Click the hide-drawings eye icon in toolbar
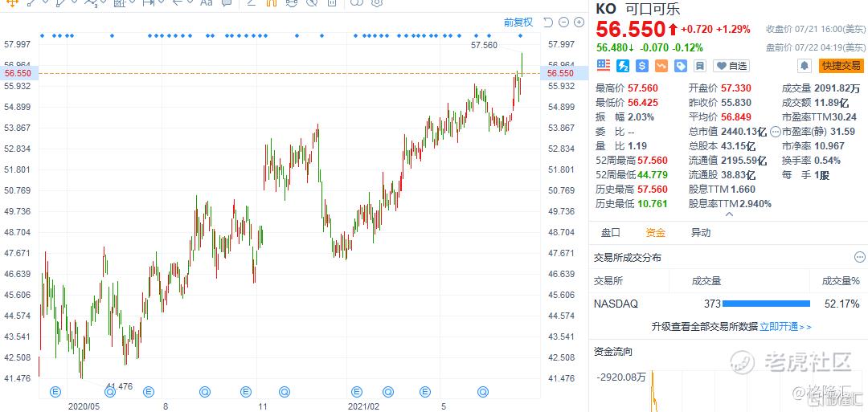 pos(312,2)
